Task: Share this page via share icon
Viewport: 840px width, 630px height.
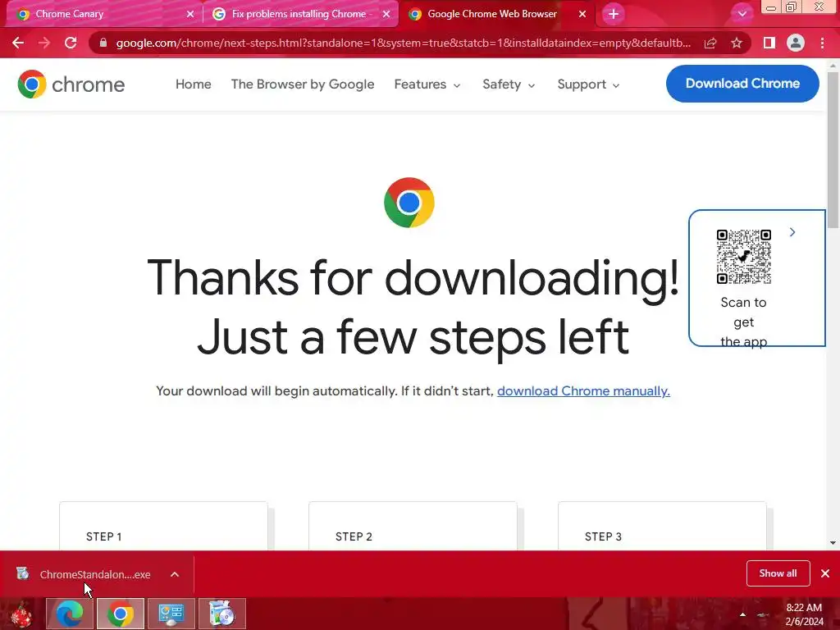Action: pyautogui.click(x=710, y=43)
